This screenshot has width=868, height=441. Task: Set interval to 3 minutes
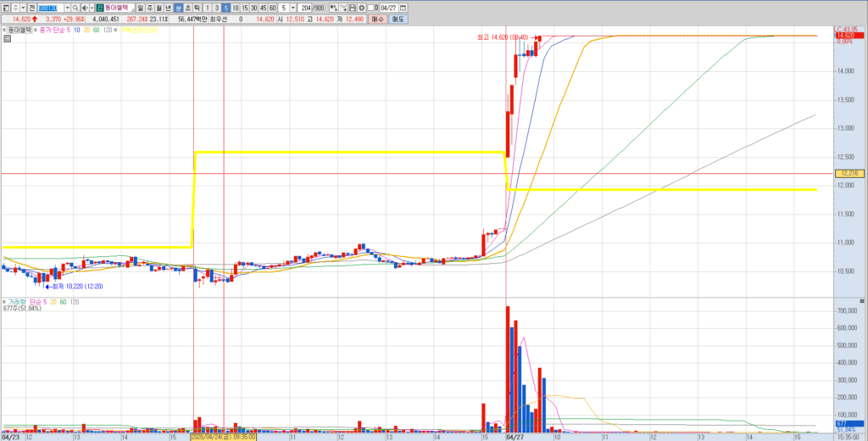click(x=217, y=8)
